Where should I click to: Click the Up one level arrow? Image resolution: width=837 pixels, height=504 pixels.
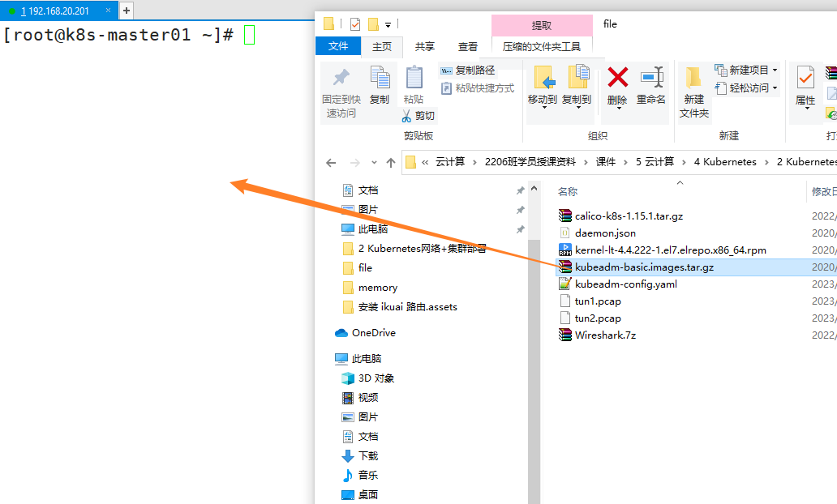coord(391,162)
